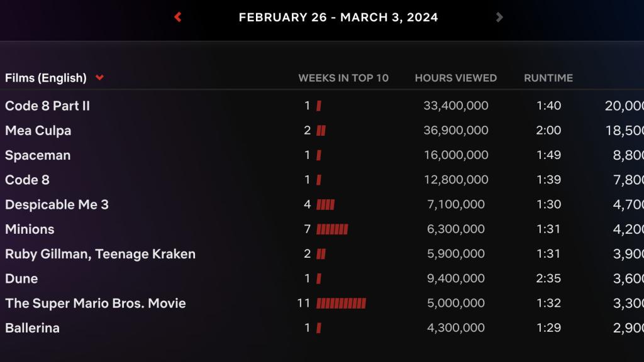Viewport: 644px width, 362px height.
Task: Expand the week selector showing February 26 - March 3
Action: 338,17
